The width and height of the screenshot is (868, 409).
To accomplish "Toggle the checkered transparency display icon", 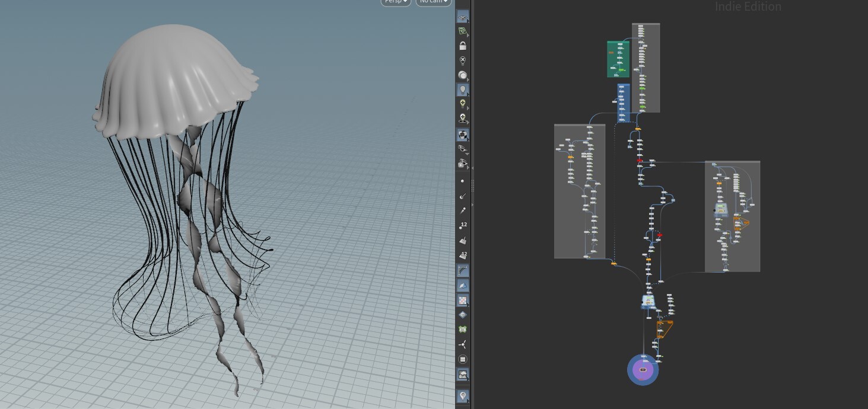I will pyautogui.click(x=463, y=300).
